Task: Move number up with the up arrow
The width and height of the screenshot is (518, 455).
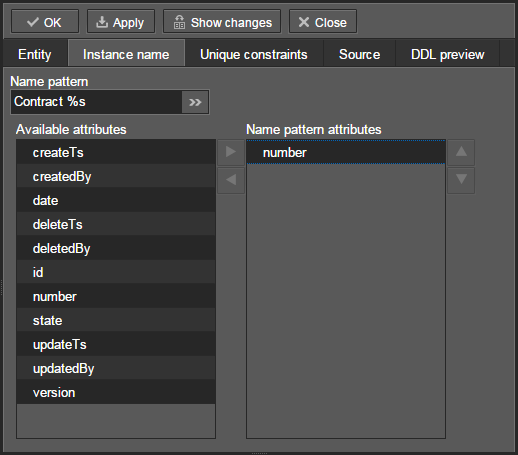Action: pos(461,152)
